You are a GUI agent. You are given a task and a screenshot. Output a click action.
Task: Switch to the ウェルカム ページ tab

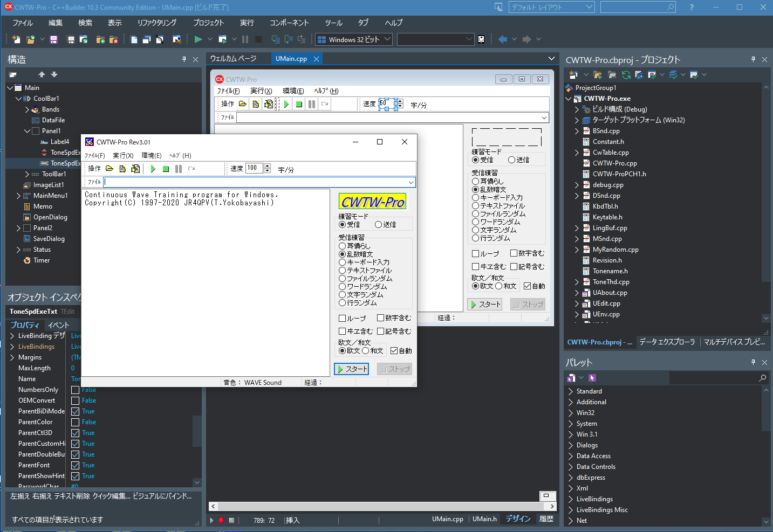[233, 58]
